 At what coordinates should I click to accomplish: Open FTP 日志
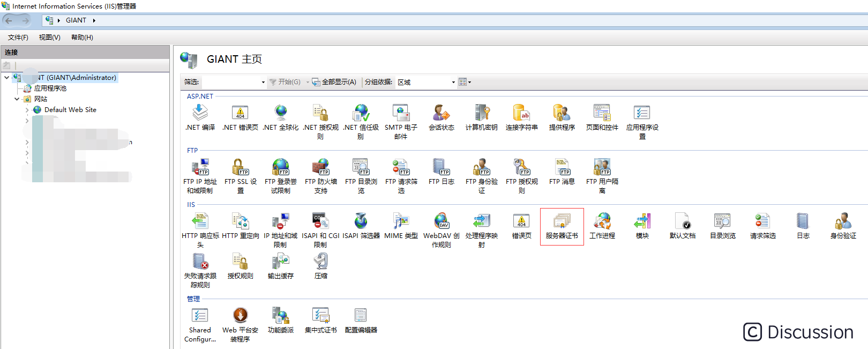pos(441,172)
